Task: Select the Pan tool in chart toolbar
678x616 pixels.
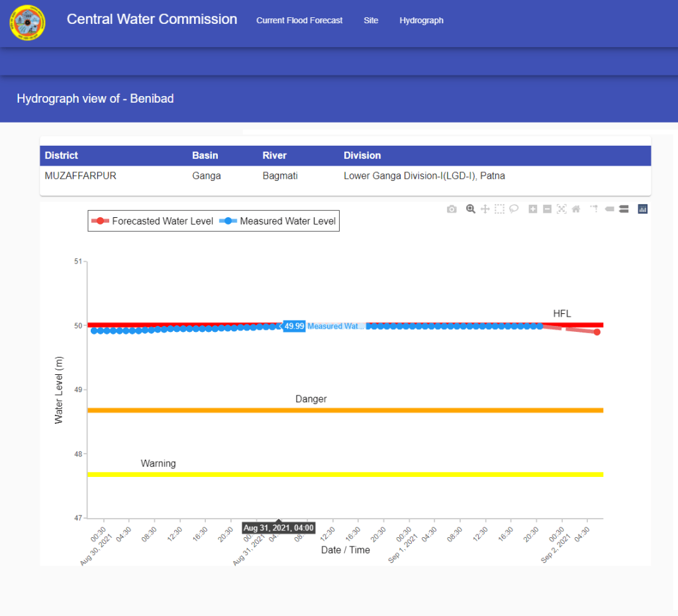Action: (485, 209)
